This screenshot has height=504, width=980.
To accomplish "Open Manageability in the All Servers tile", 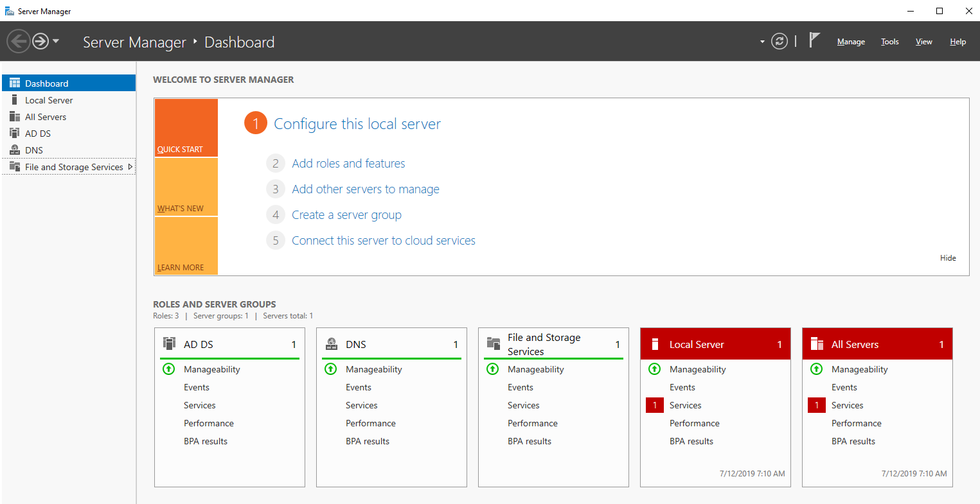I will tap(860, 369).
